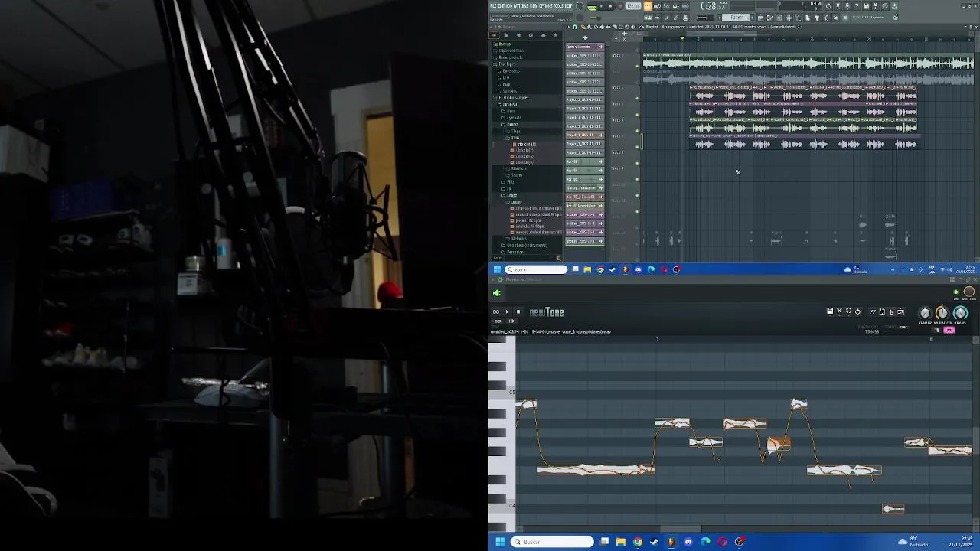Click the Newtone floppy disk save icon
This screenshot has height=551, width=980.
(x=830, y=311)
